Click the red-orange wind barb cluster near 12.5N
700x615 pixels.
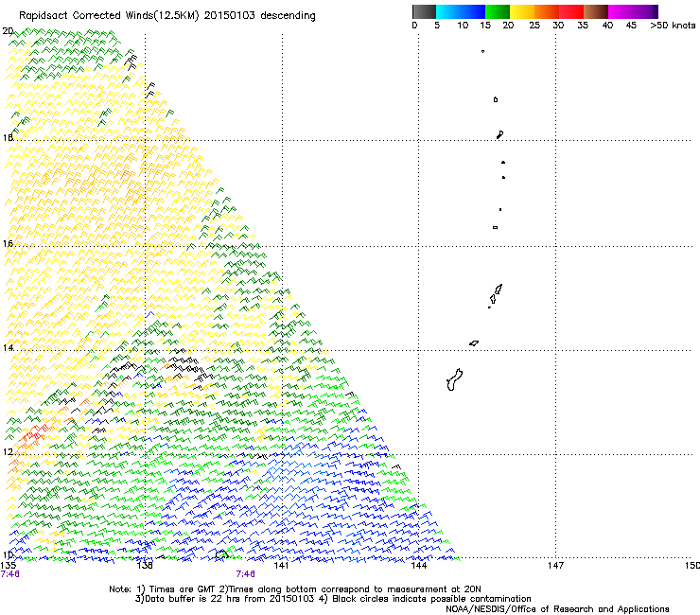pyautogui.click(x=34, y=434)
